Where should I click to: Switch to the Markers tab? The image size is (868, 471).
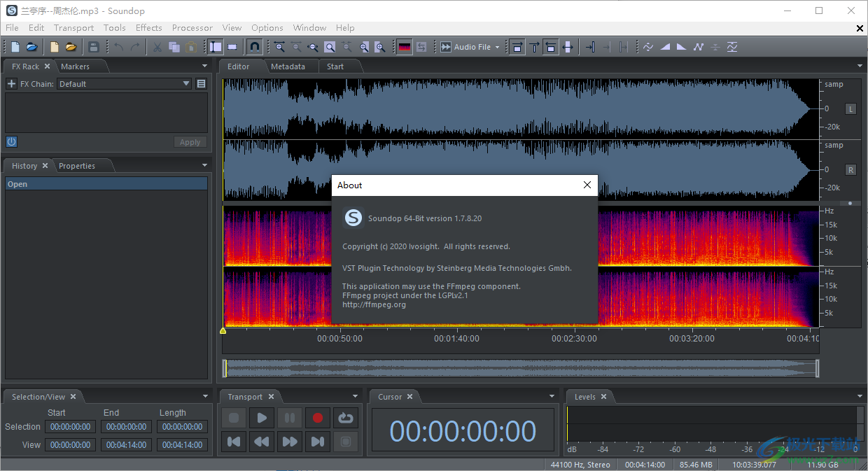click(x=75, y=66)
